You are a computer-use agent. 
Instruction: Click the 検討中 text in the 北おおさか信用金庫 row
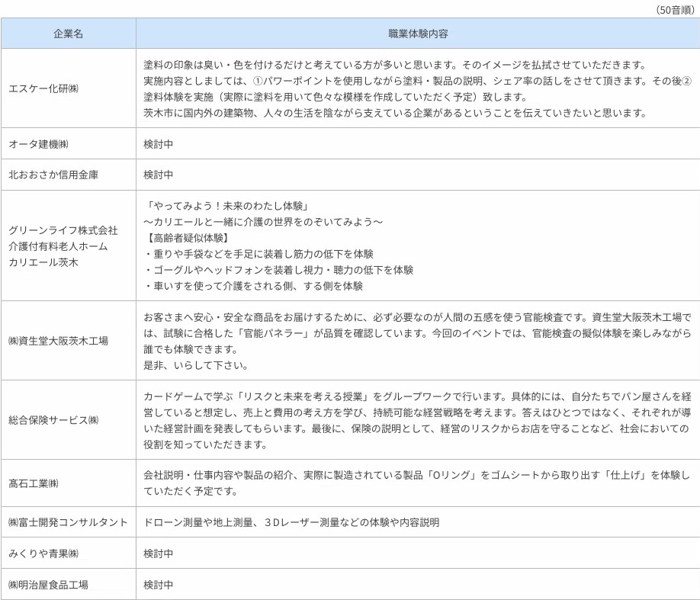(159, 175)
